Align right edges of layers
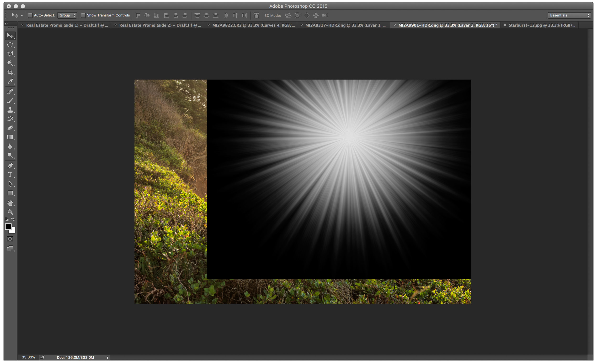 coord(185,16)
